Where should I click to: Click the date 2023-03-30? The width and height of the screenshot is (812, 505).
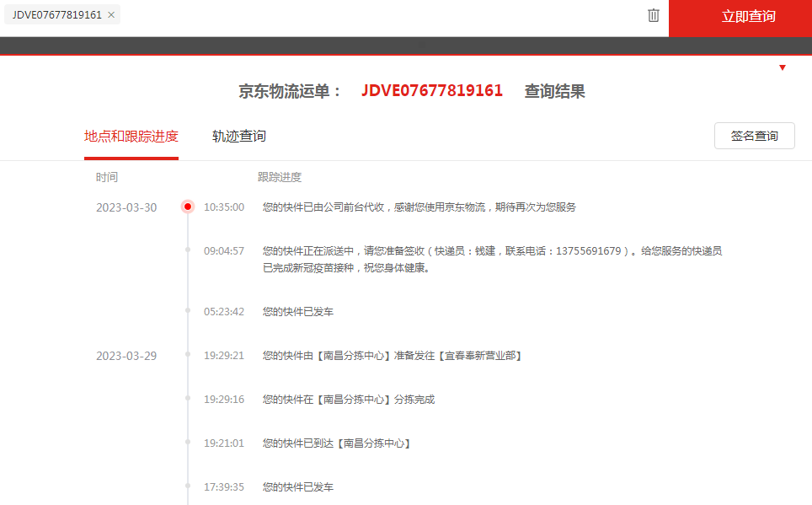pos(126,207)
